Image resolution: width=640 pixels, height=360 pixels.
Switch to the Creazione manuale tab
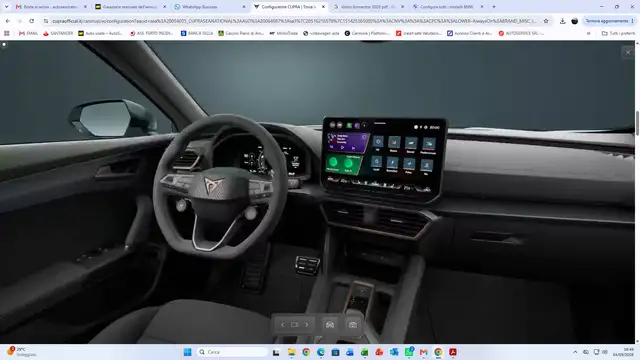(x=131, y=7)
